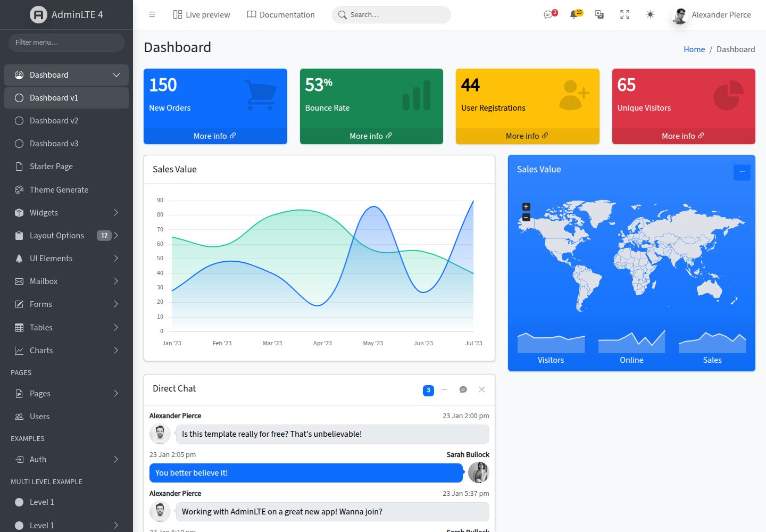
Task: Close the Direct Chat card
Action: click(482, 389)
